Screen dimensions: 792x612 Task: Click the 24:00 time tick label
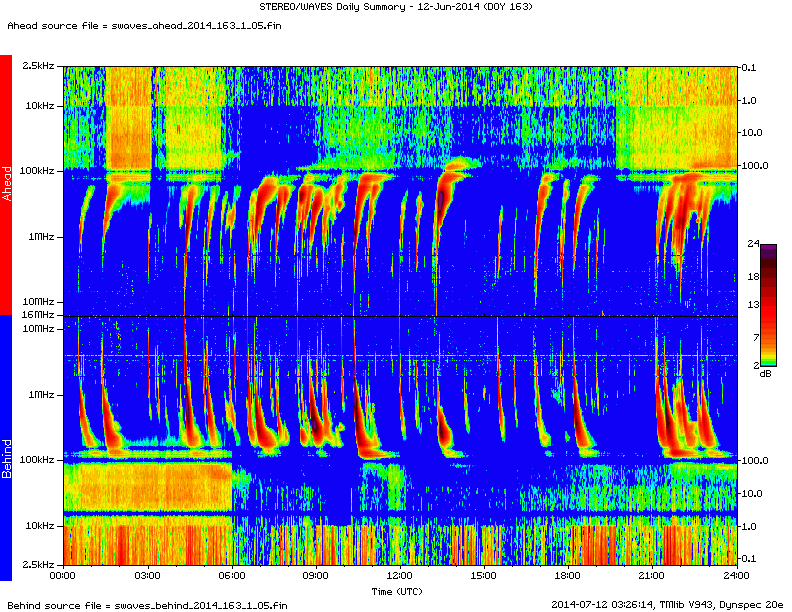[x=737, y=576]
